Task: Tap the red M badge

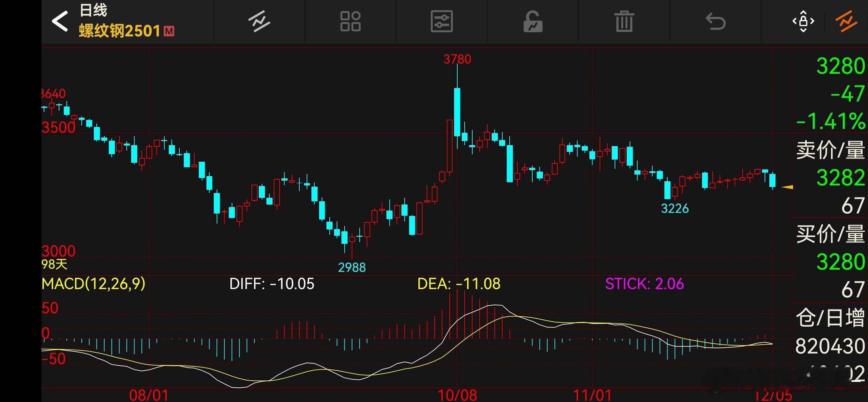Action: click(169, 31)
